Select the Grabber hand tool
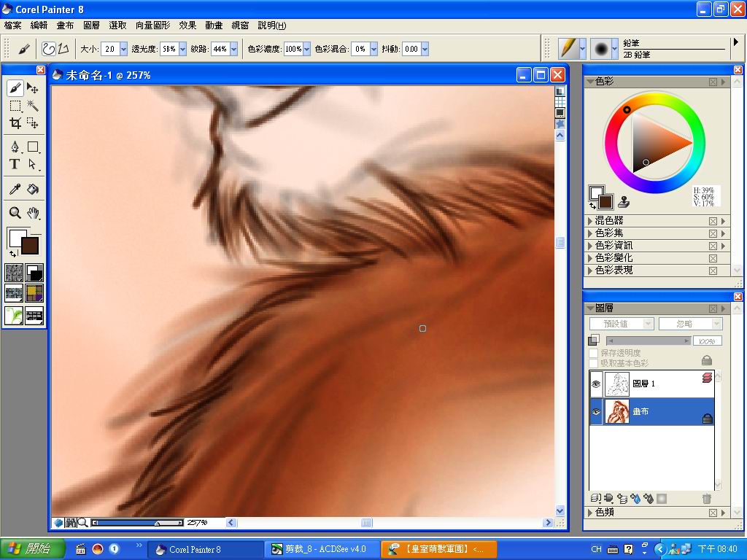The height and width of the screenshot is (560, 747). (33, 213)
